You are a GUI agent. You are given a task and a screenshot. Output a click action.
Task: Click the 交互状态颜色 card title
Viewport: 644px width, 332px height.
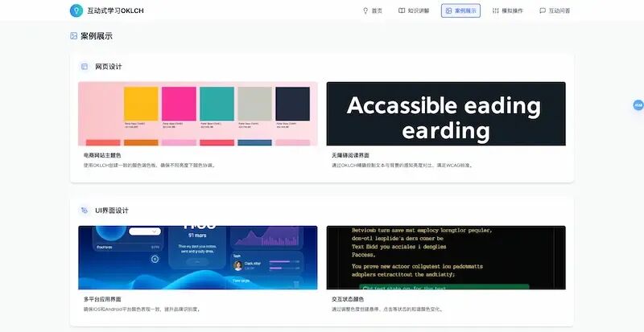(348, 299)
